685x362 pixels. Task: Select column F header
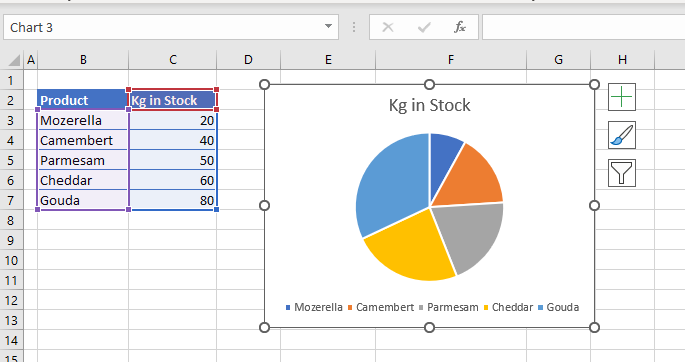451,60
